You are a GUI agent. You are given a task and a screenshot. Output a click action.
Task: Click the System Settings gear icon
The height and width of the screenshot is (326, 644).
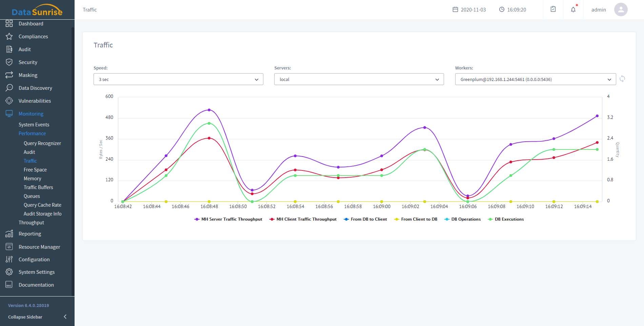coord(9,272)
